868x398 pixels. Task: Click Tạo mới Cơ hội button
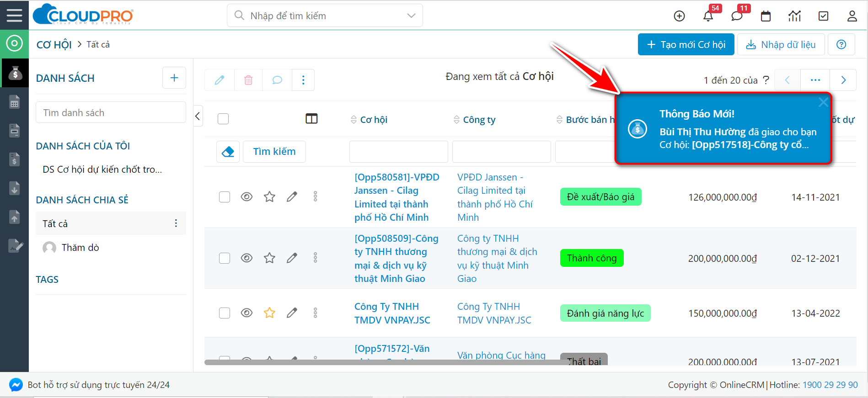pos(686,44)
